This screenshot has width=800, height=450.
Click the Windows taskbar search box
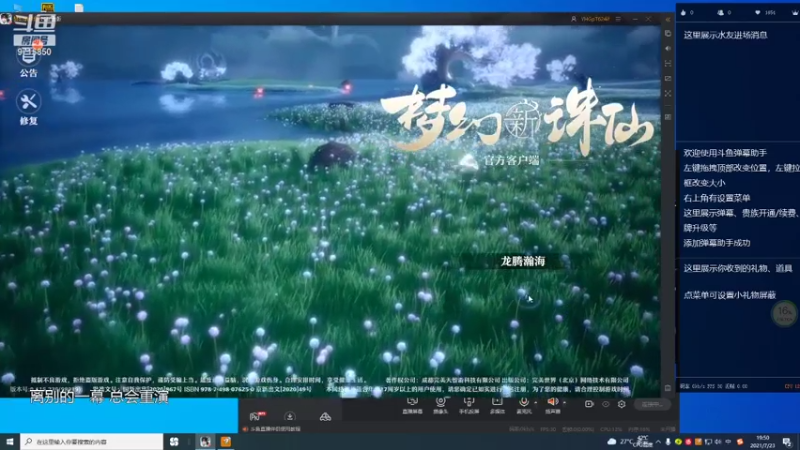pyautogui.click(x=91, y=441)
